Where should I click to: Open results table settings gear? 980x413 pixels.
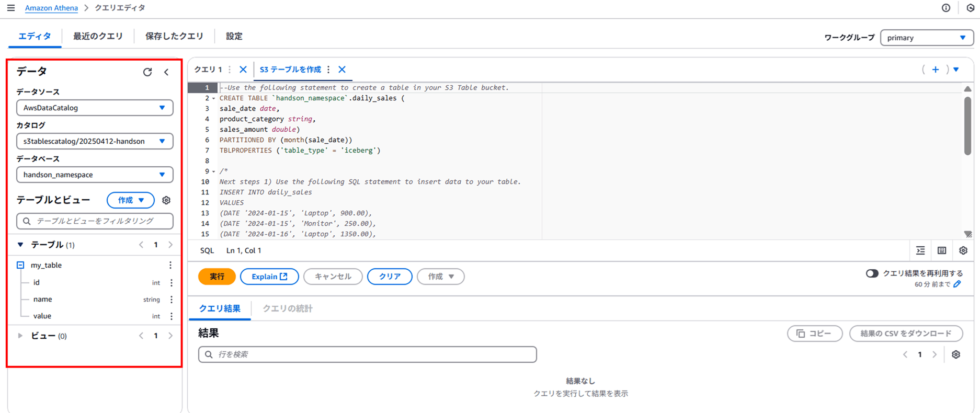click(x=956, y=354)
